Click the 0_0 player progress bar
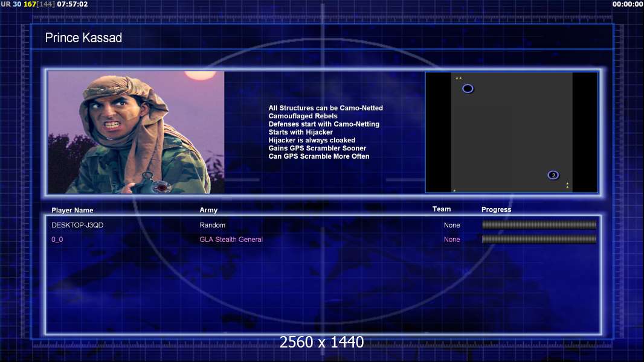The height and width of the screenshot is (362, 644). tap(539, 239)
